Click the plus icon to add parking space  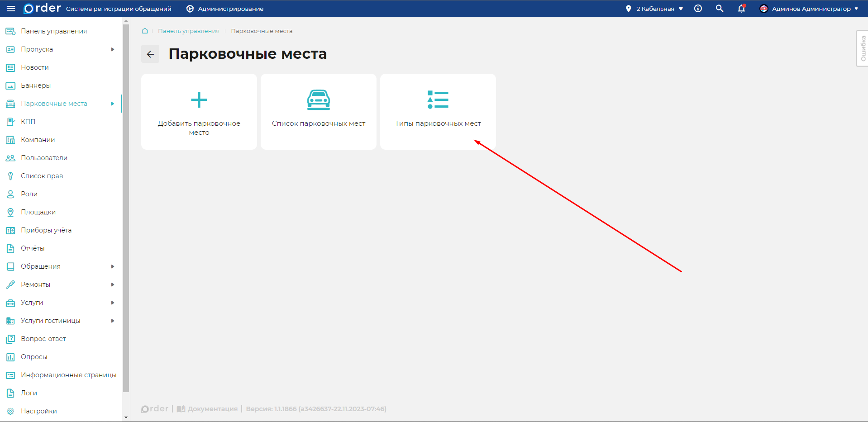click(199, 100)
